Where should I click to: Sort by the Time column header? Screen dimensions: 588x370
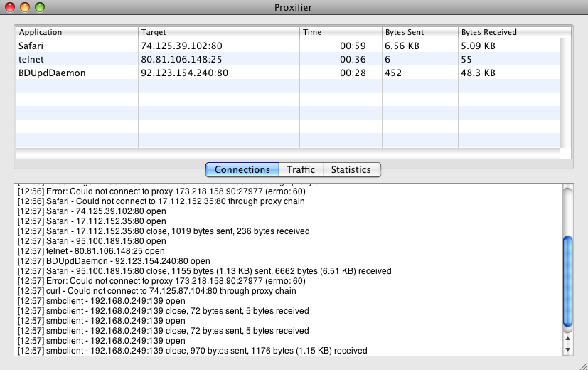(x=341, y=32)
